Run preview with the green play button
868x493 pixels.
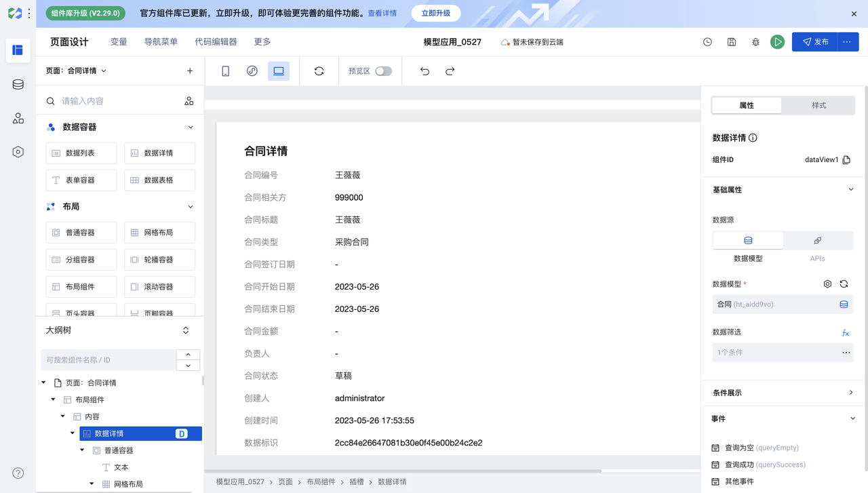778,42
